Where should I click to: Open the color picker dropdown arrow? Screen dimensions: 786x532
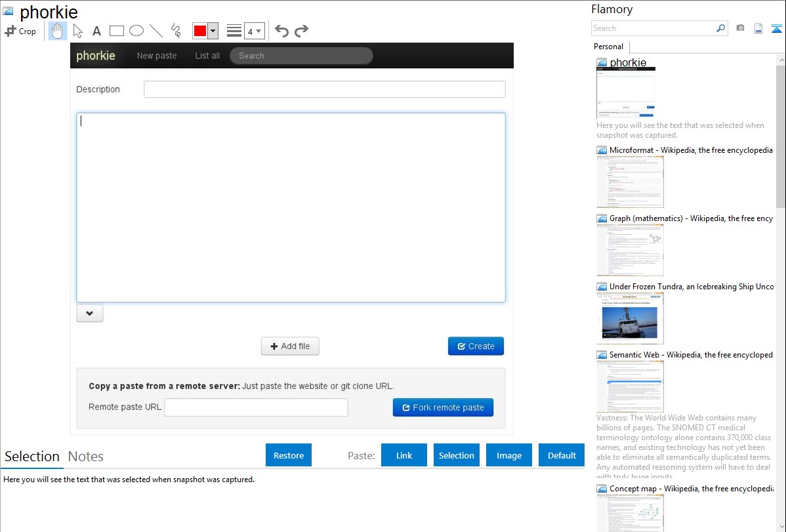point(213,31)
